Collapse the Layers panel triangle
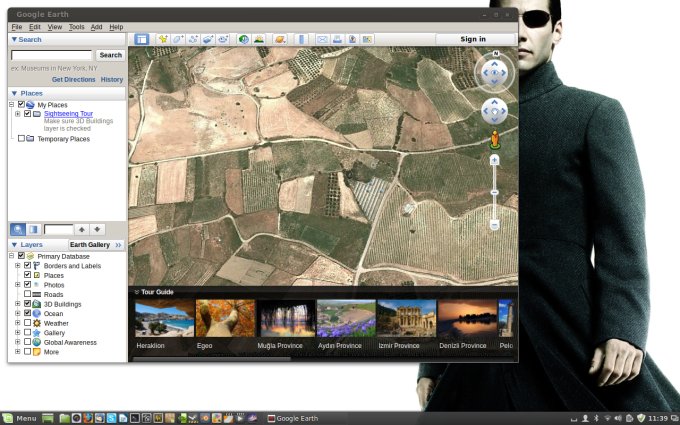This screenshot has width=680, height=425. (x=14, y=245)
